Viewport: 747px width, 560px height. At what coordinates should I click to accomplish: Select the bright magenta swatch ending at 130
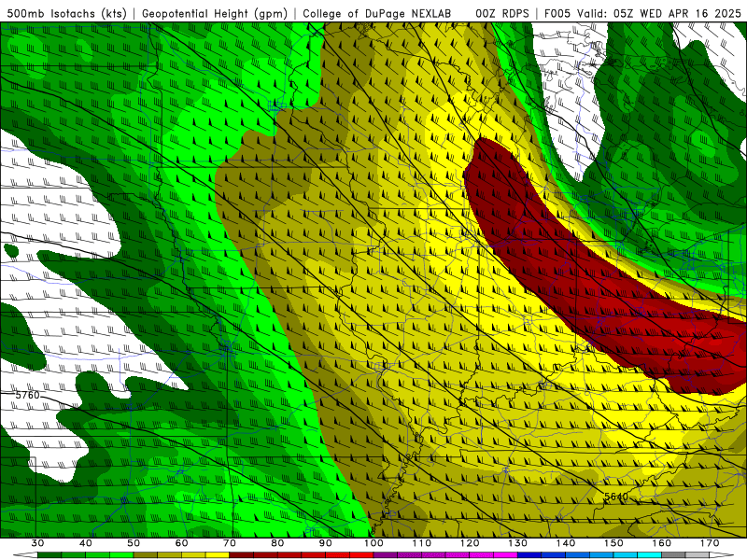tap(505, 555)
